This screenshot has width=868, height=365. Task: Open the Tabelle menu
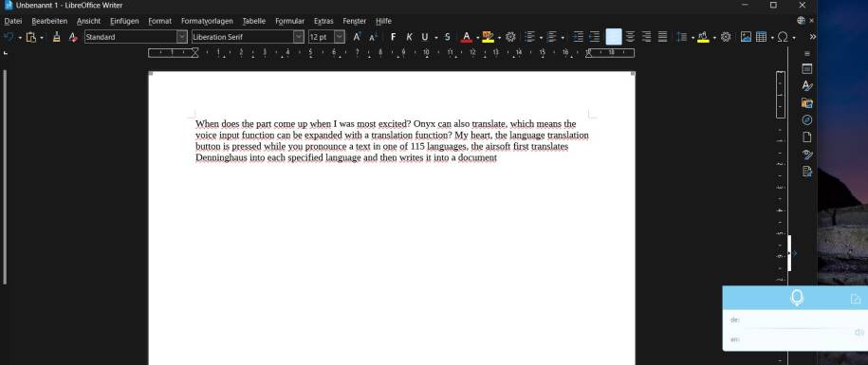[254, 21]
